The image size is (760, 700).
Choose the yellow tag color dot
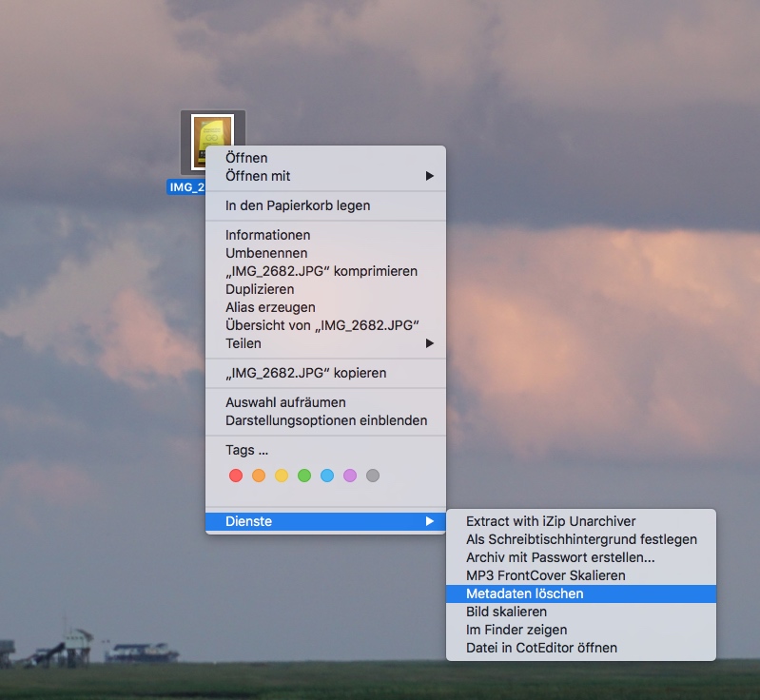(282, 476)
